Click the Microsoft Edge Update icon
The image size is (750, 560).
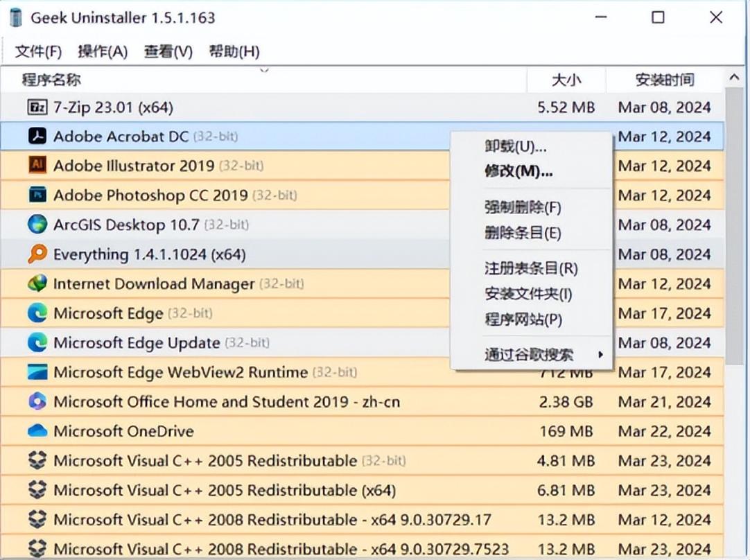37,342
